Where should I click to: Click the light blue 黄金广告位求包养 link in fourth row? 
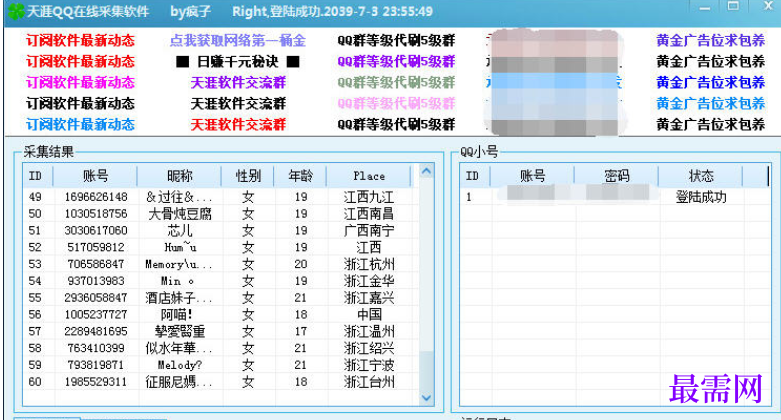click(x=710, y=103)
